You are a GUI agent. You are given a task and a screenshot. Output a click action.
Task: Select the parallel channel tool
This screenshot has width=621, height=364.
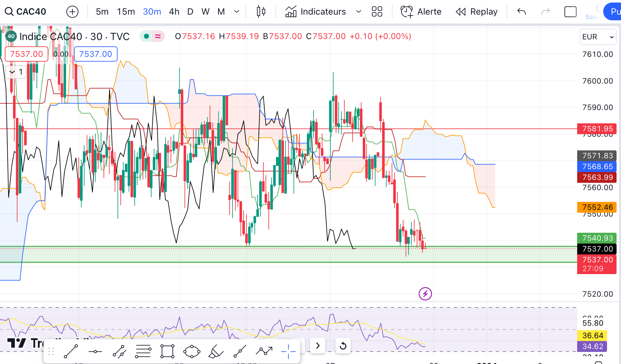tap(119, 352)
